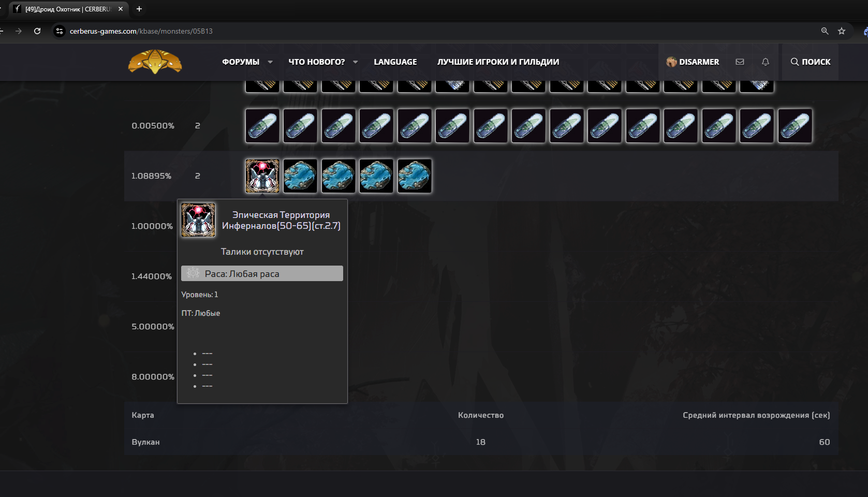Click the 0.00500% drop chance value
Screen dimensions: 868x497
point(153,126)
